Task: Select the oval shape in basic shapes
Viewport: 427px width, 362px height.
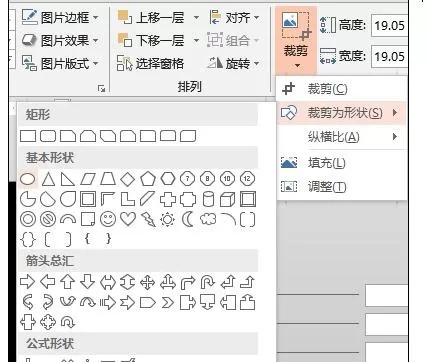Action: 28,179
